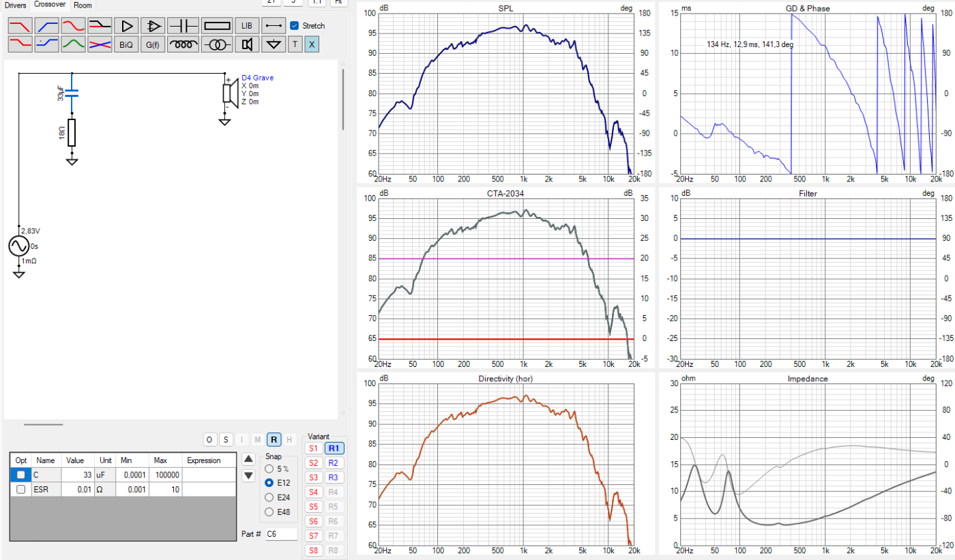The width and height of the screenshot is (955, 560).
Task: Choose the red and blue crossing lines icon
Action: point(100,44)
